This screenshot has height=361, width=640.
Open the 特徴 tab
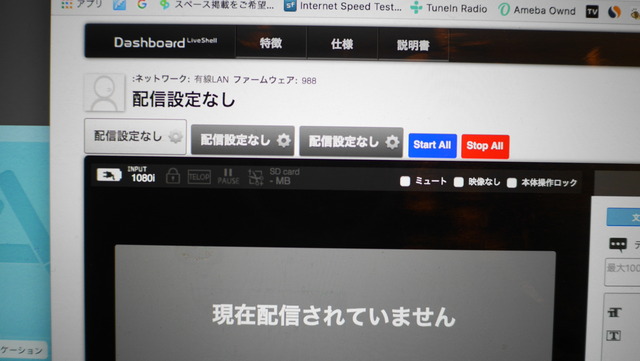point(271,43)
